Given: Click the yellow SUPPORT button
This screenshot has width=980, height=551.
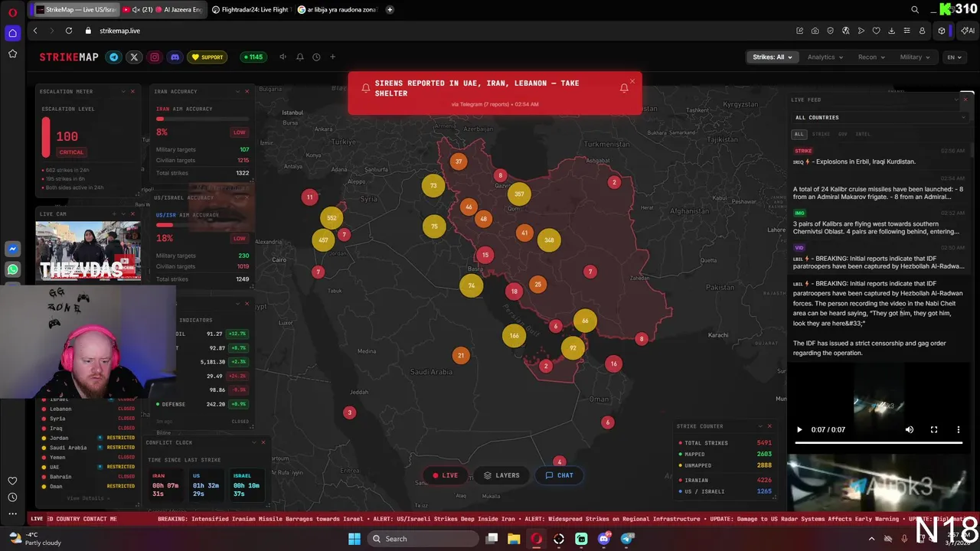Looking at the screenshot, I should [207, 57].
